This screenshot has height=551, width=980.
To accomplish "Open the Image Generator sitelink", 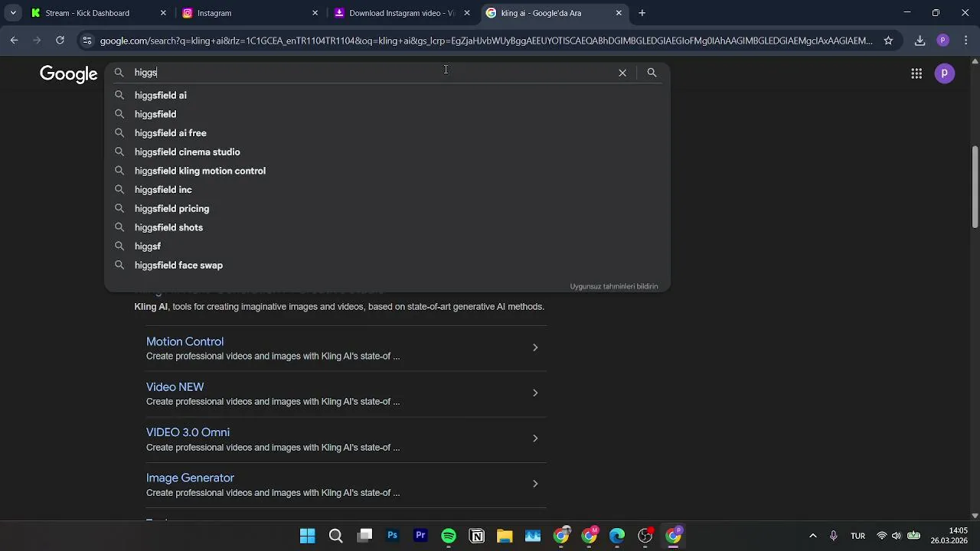I will point(190,478).
